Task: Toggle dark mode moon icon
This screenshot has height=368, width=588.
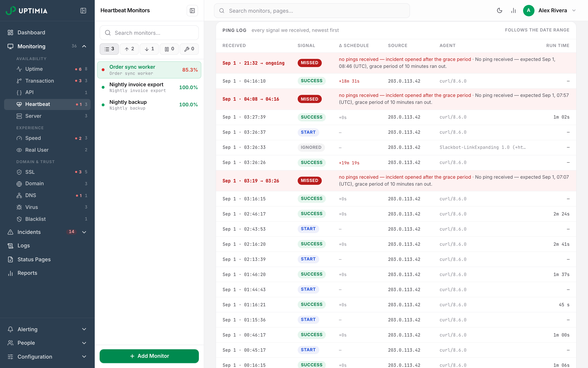Action: (499, 10)
